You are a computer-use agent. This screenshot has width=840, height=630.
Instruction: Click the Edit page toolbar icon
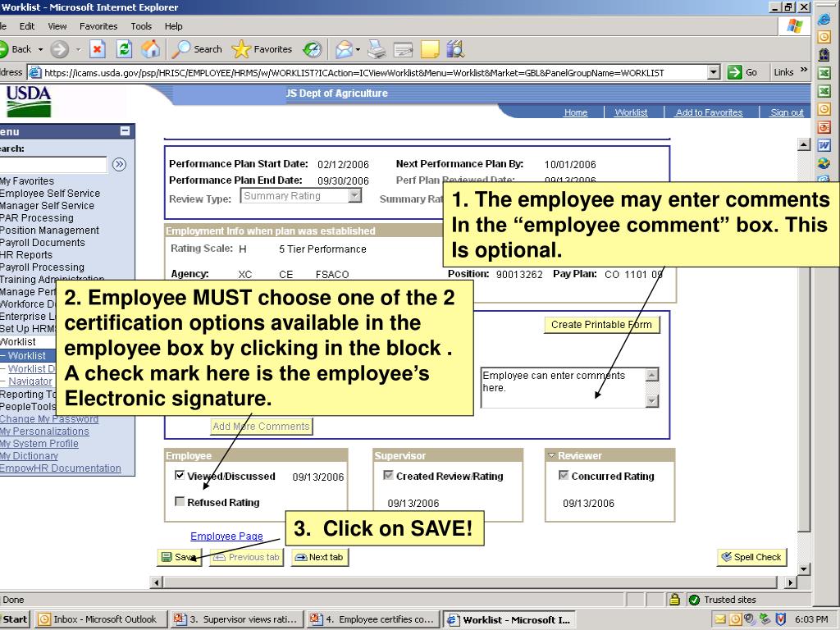point(403,49)
